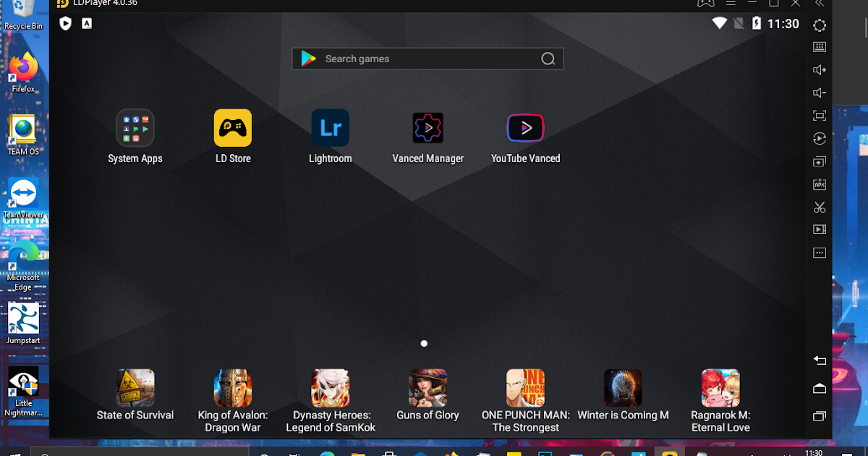Click the 11:30 clock in Android status bar

783,24
